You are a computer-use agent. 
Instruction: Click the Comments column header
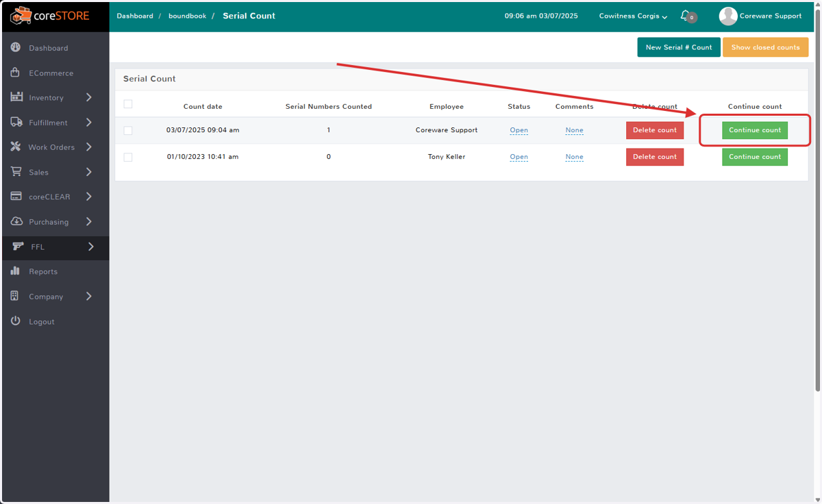point(574,107)
